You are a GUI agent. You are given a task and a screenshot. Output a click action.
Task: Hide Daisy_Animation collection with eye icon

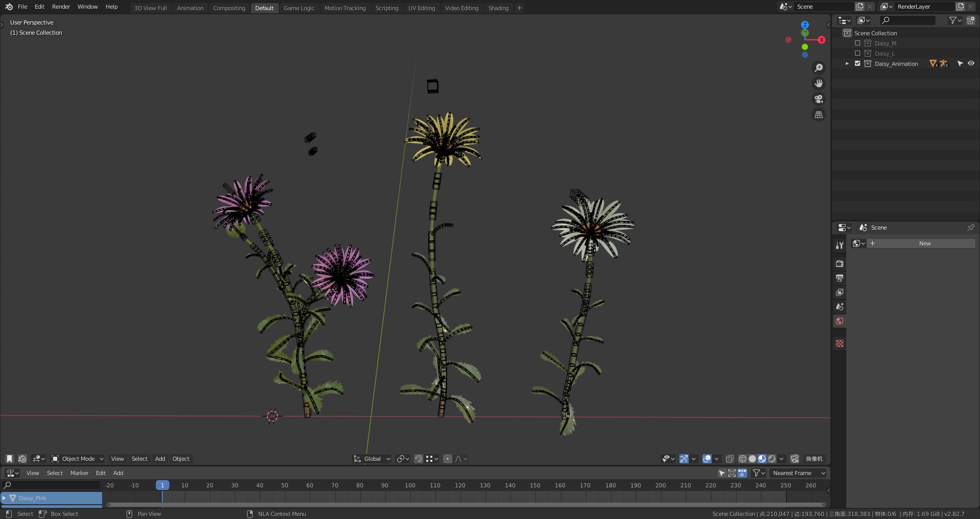pos(971,64)
